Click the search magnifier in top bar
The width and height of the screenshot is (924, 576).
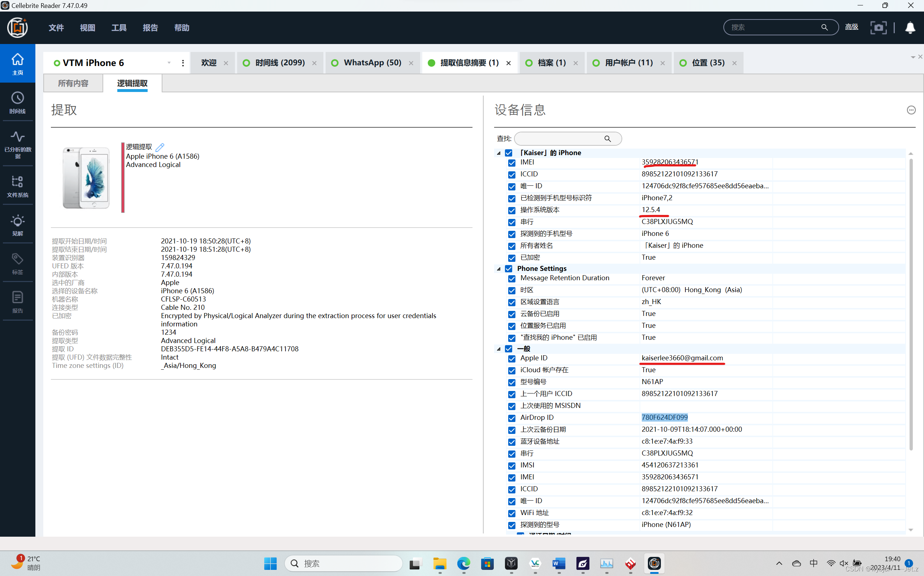(824, 27)
